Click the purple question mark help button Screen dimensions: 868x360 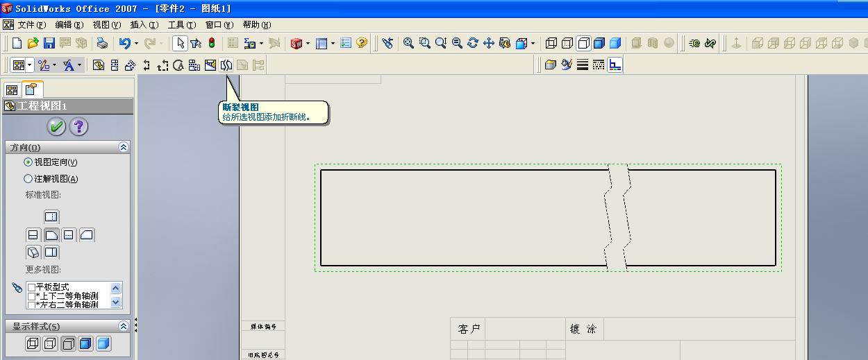[78, 127]
